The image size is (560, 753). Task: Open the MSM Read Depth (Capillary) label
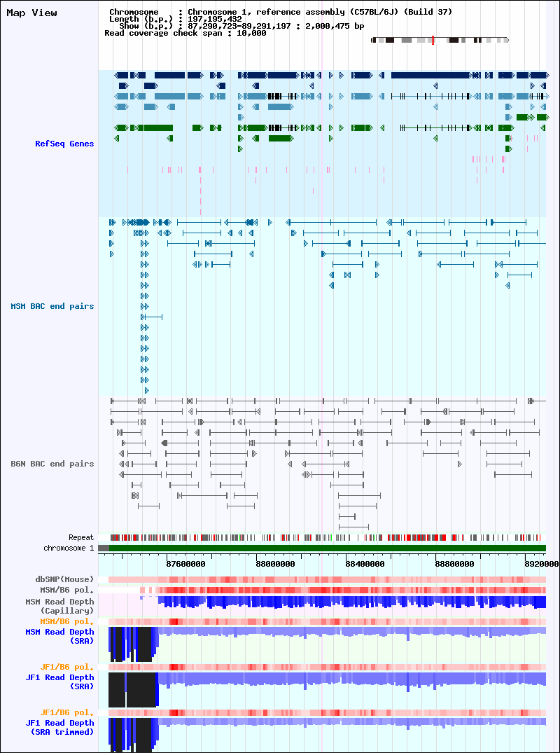59,606
